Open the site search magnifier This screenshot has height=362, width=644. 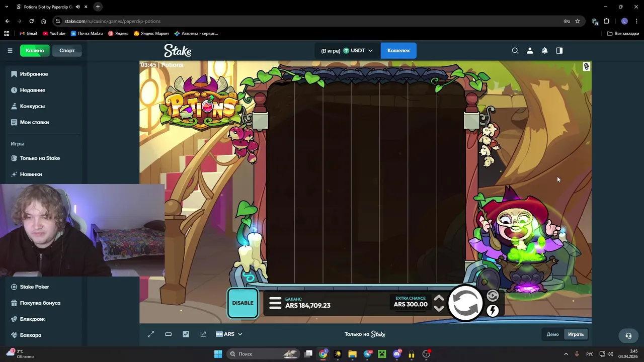(515, 50)
